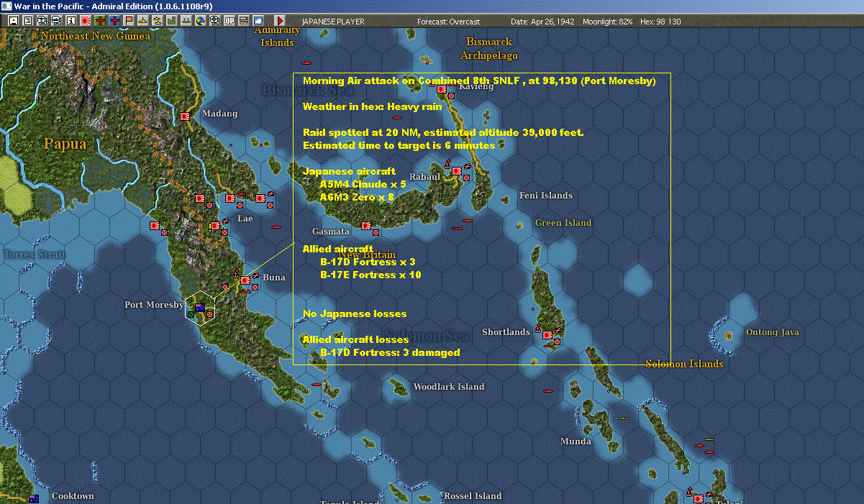Click the floppy disk save game icon
This screenshot has width=864, height=504.
13,21
